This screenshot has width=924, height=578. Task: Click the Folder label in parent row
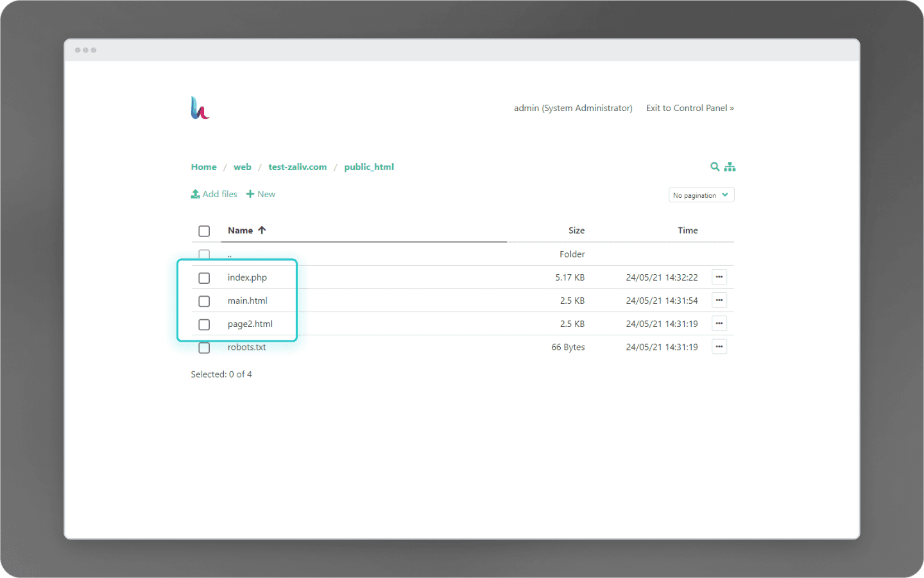pos(572,254)
